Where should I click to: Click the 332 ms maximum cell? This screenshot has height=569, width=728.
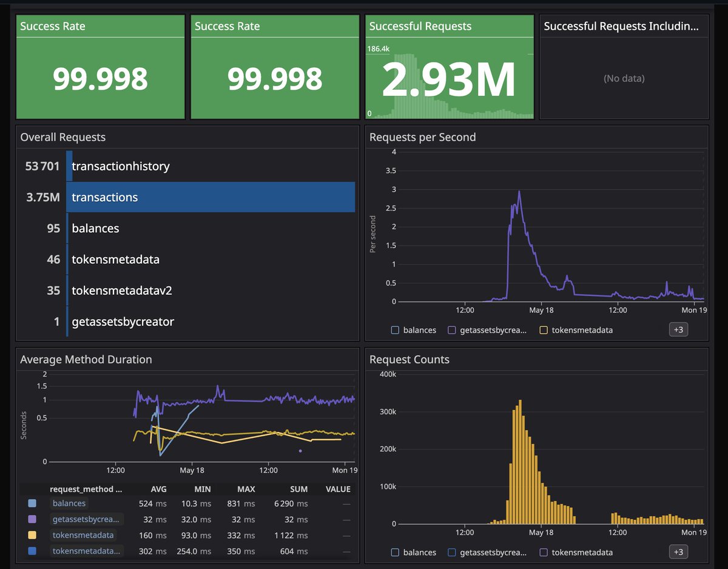tap(241, 535)
